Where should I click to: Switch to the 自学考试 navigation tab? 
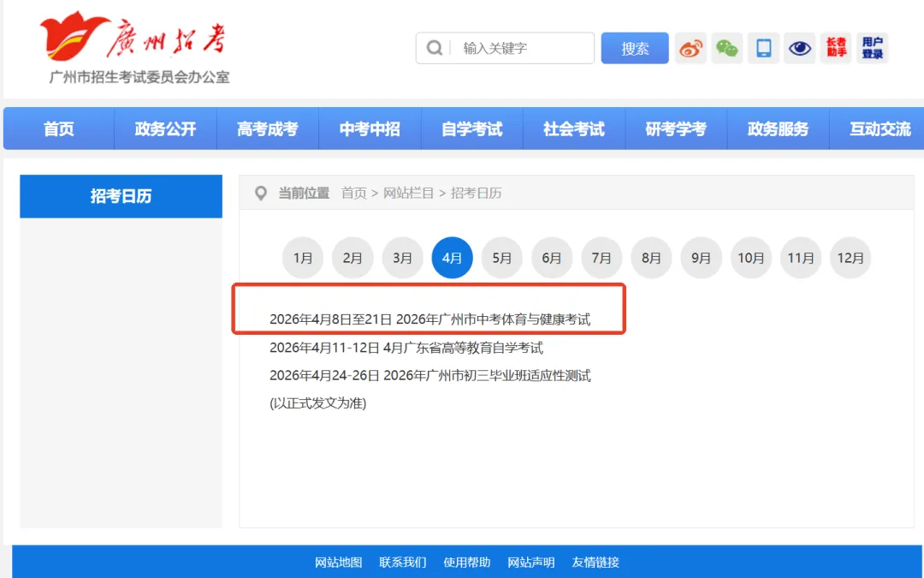pyautogui.click(x=471, y=128)
